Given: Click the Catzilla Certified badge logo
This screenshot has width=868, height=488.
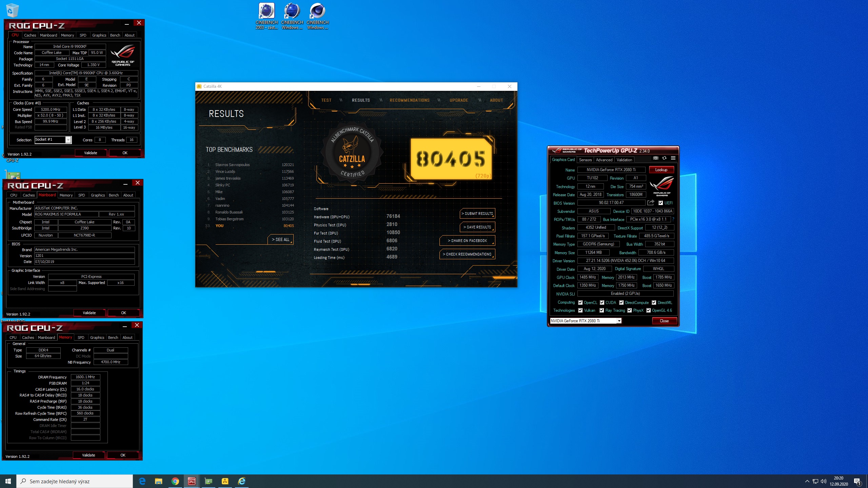Looking at the screenshot, I should coord(352,153).
